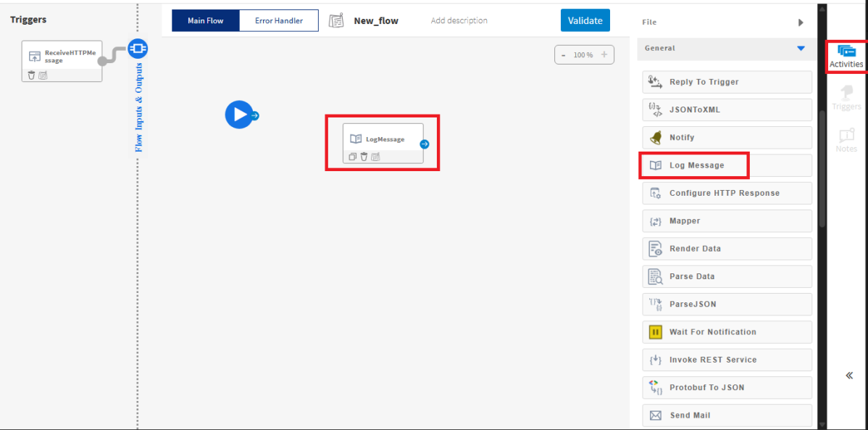Switch to the Error Handler tab
868x430 pixels.
[279, 20]
